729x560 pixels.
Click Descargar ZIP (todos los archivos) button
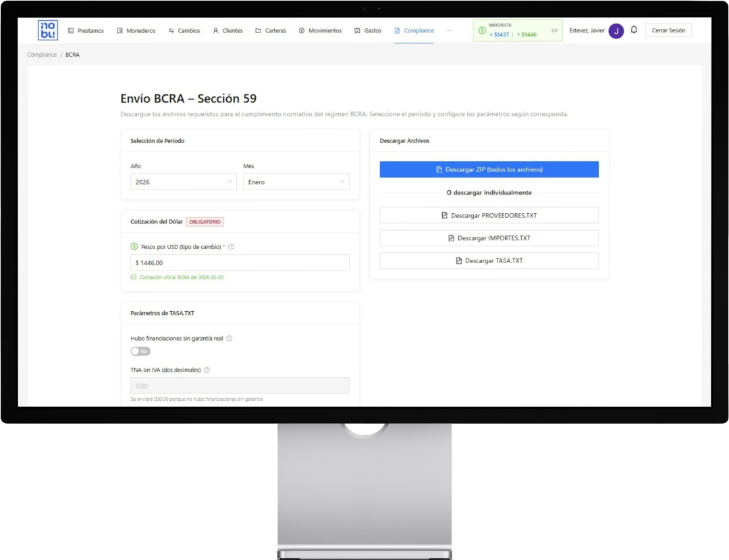[x=489, y=169]
